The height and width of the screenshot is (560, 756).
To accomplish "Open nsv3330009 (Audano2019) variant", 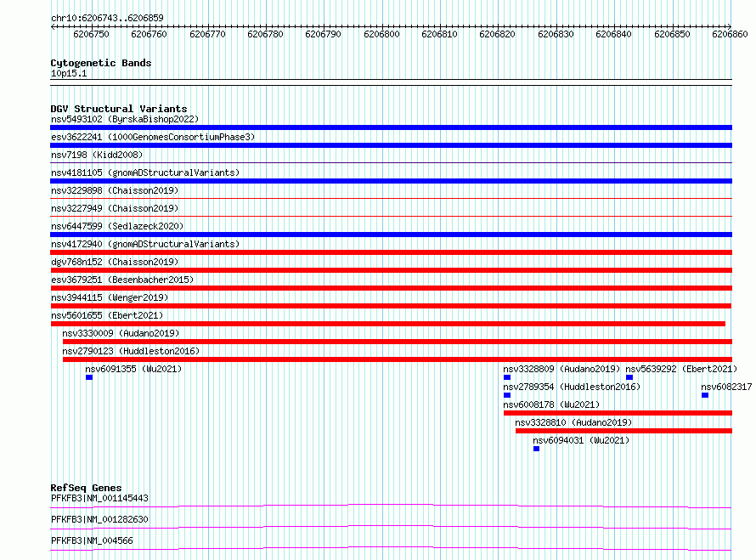I will (121, 333).
